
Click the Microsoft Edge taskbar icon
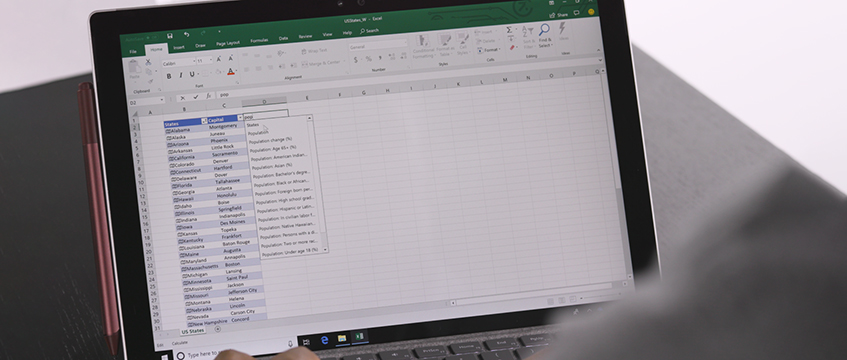point(325,340)
